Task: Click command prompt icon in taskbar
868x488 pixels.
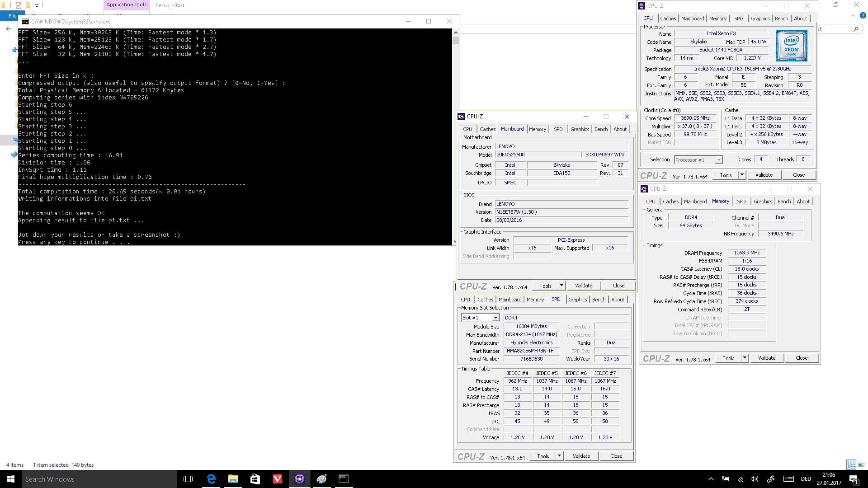Action: 344,479
